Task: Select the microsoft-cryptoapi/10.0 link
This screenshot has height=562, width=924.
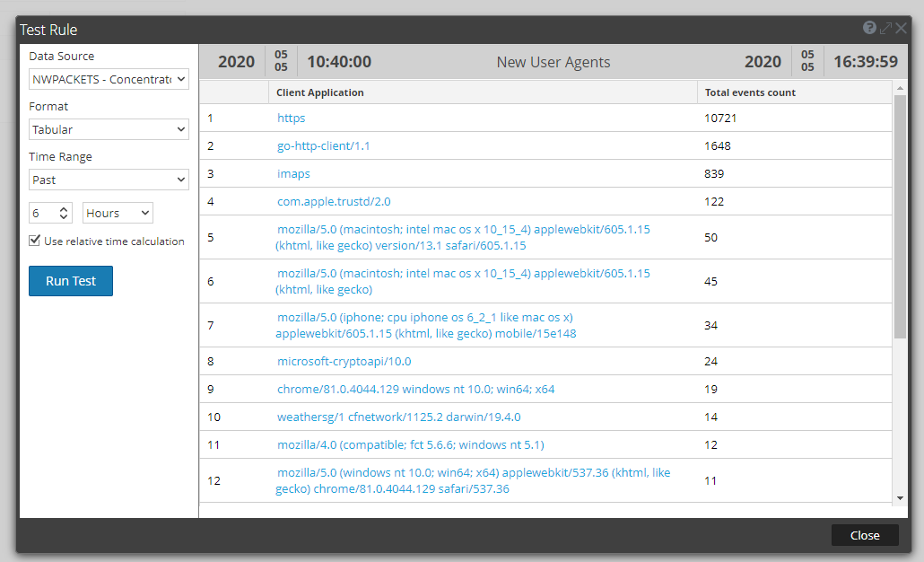Action: click(x=344, y=361)
